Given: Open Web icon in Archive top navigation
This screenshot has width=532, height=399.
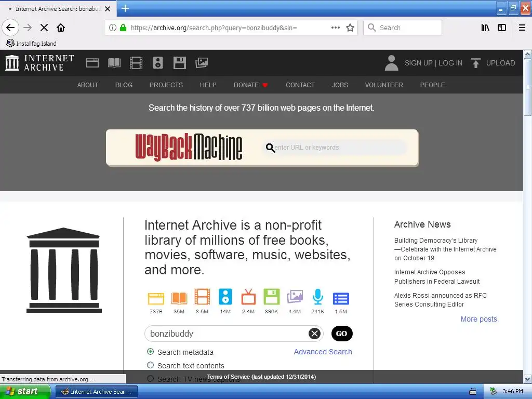Looking at the screenshot, I should pos(92,63).
